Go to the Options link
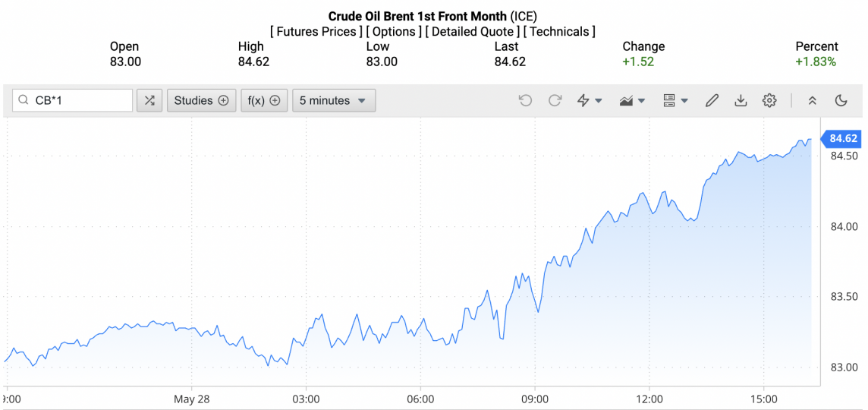 (394, 32)
